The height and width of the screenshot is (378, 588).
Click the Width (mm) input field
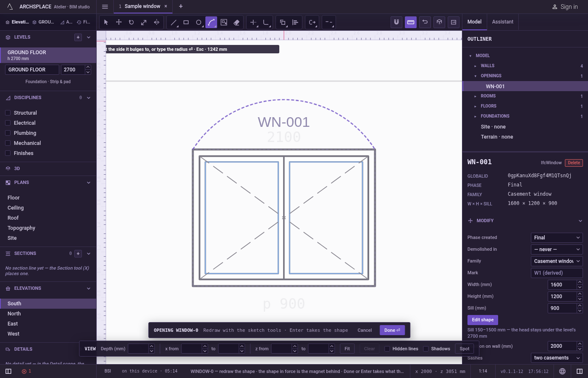tap(562, 285)
